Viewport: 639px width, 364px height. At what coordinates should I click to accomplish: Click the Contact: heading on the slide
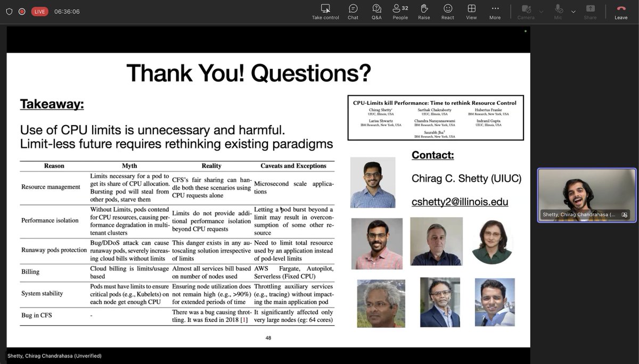433,155
